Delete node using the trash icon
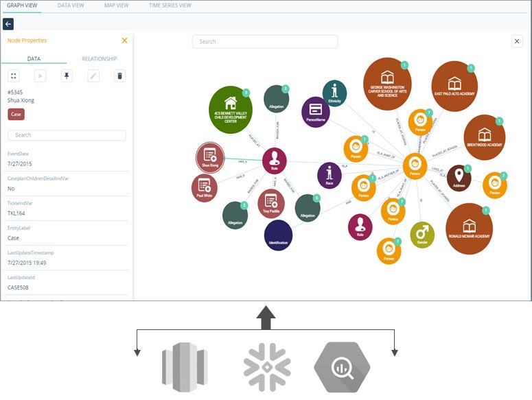This screenshot has width=532, height=400. click(x=119, y=76)
